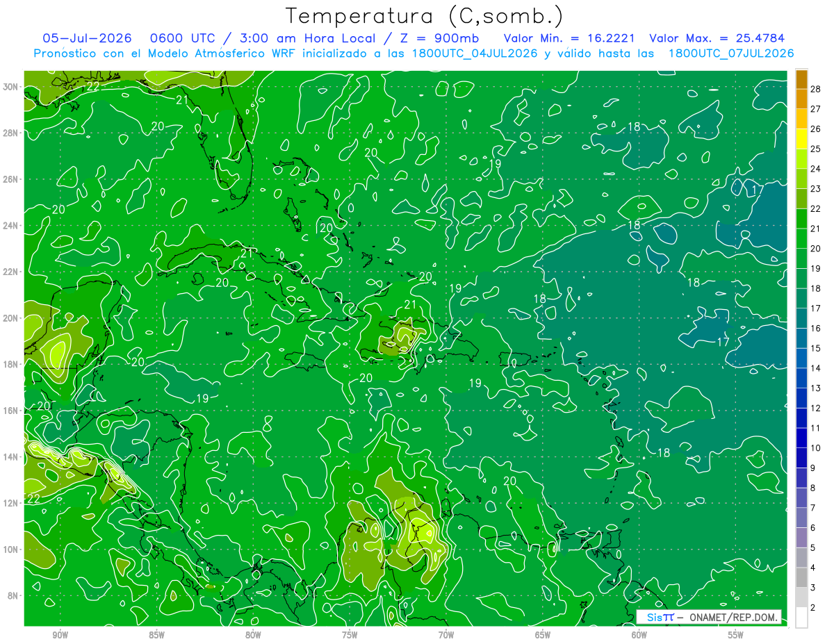834x644 pixels.
Task: Click the 60W longitude axis label
Action: click(639, 635)
